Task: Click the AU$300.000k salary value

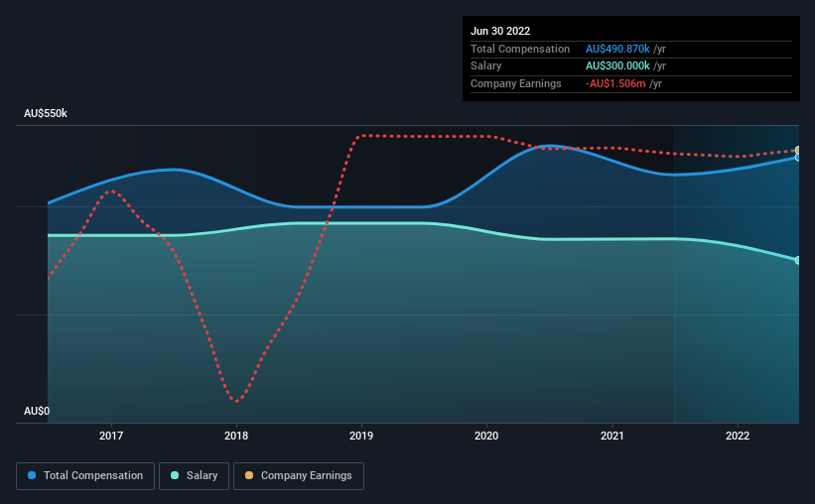Action: click(617, 66)
